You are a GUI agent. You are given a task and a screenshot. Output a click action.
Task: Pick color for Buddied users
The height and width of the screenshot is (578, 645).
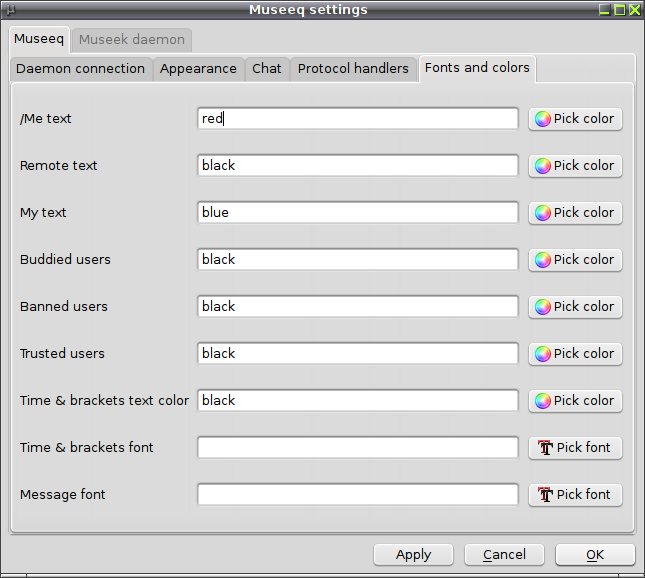(x=575, y=260)
